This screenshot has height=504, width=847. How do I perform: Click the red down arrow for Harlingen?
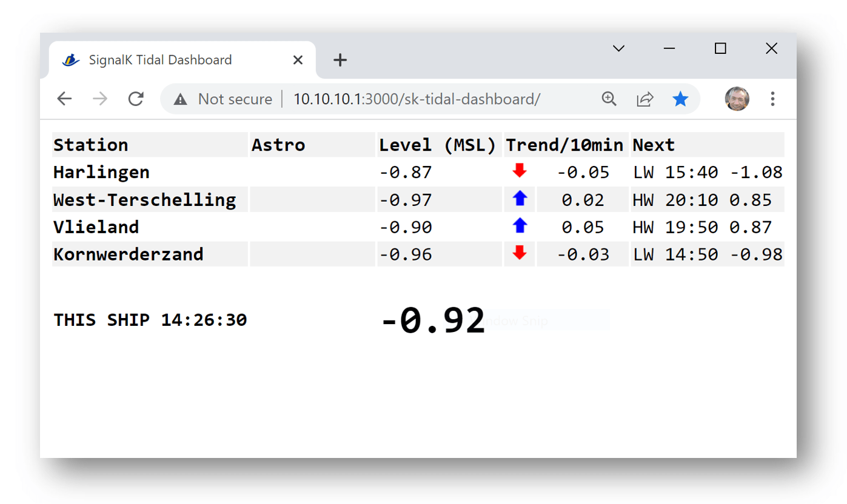click(x=519, y=171)
